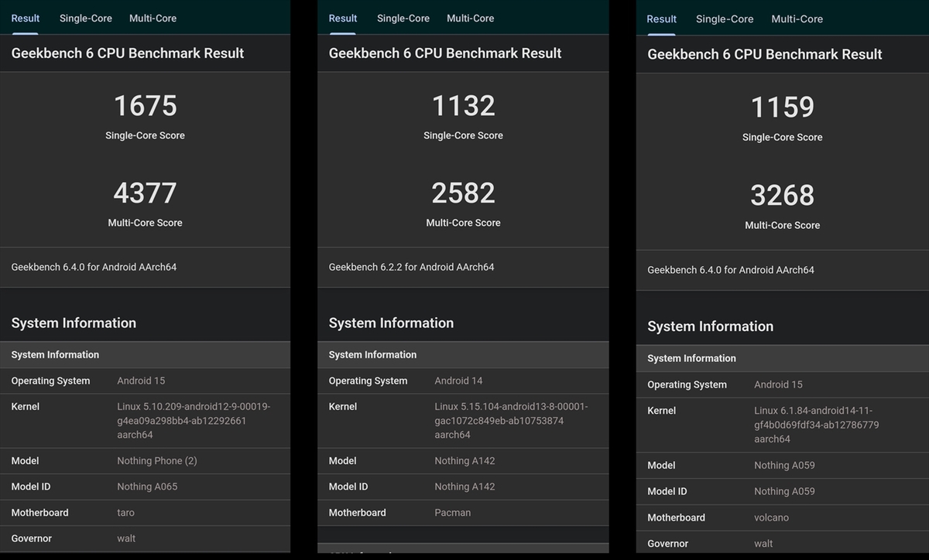The height and width of the screenshot is (560, 929).
Task: Click the 4377 multi-core score
Action: 146,193
